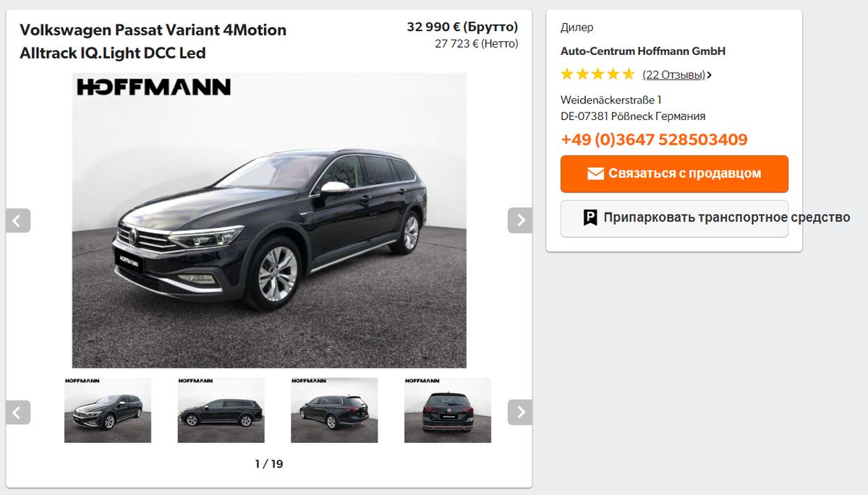Click the dealer name Auto-Centrum Hoffmann GmbH
This screenshot has height=495, width=868.
(x=643, y=51)
